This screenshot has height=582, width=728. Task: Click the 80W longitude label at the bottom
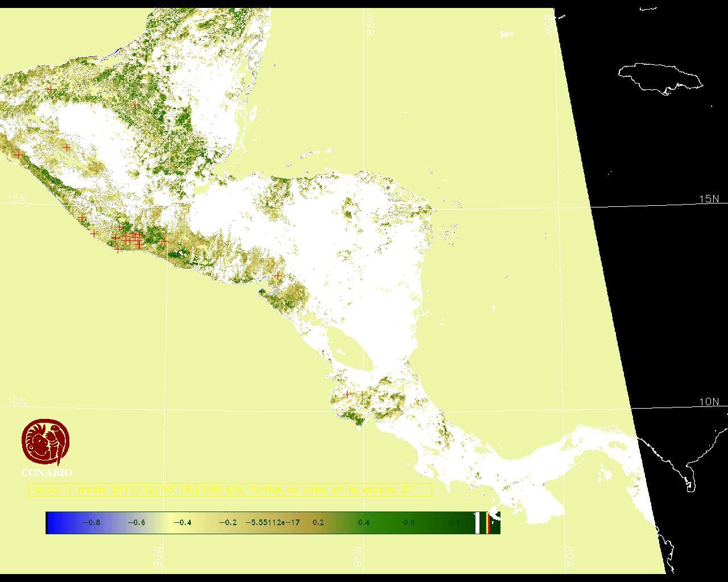(x=569, y=557)
